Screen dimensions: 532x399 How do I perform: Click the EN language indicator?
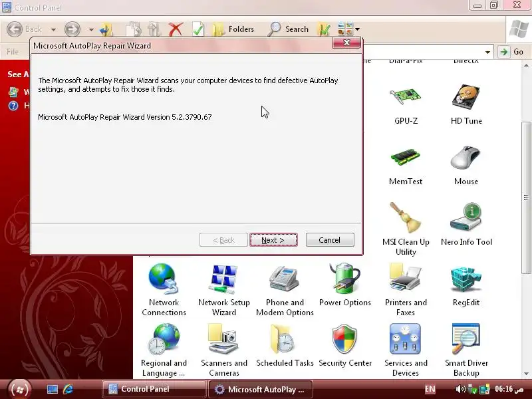[430, 389]
